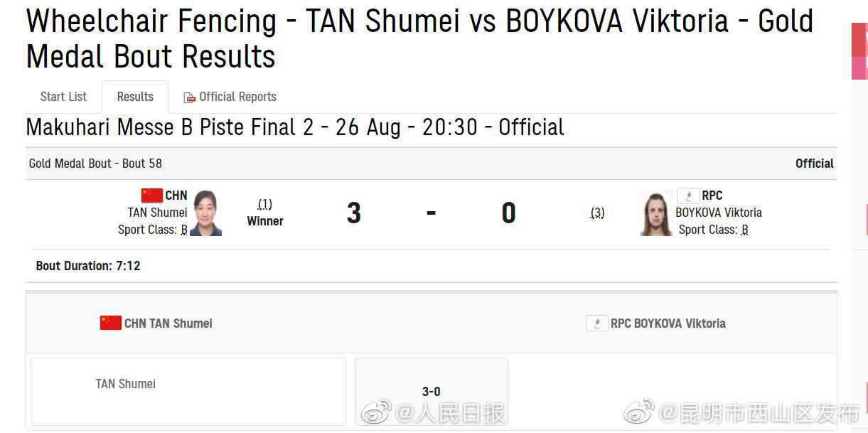Click BOYKOVA Viktoria's athlete photo
Image resolution: width=868 pixels, height=433 pixels.
(x=655, y=213)
